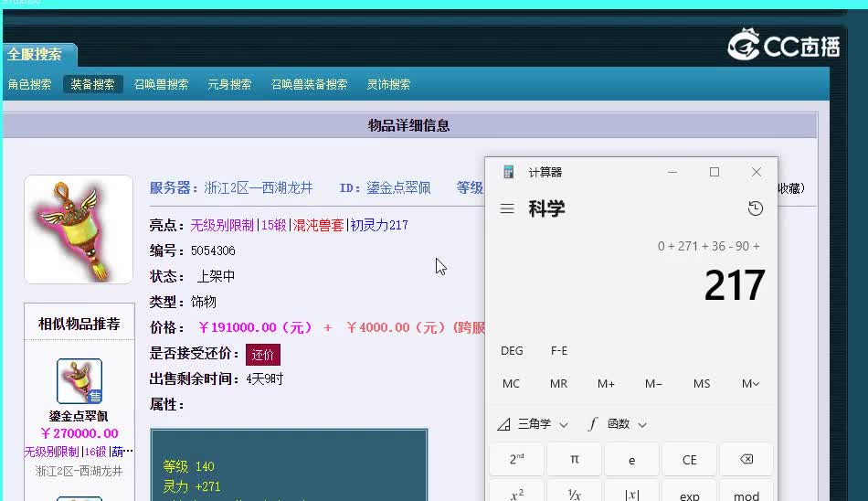Click MR memory recall
The image size is (868, 501).
pos(558,383)
